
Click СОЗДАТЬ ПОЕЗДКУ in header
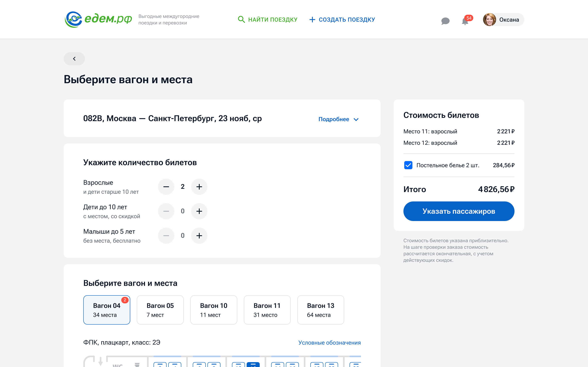[342, 19]
